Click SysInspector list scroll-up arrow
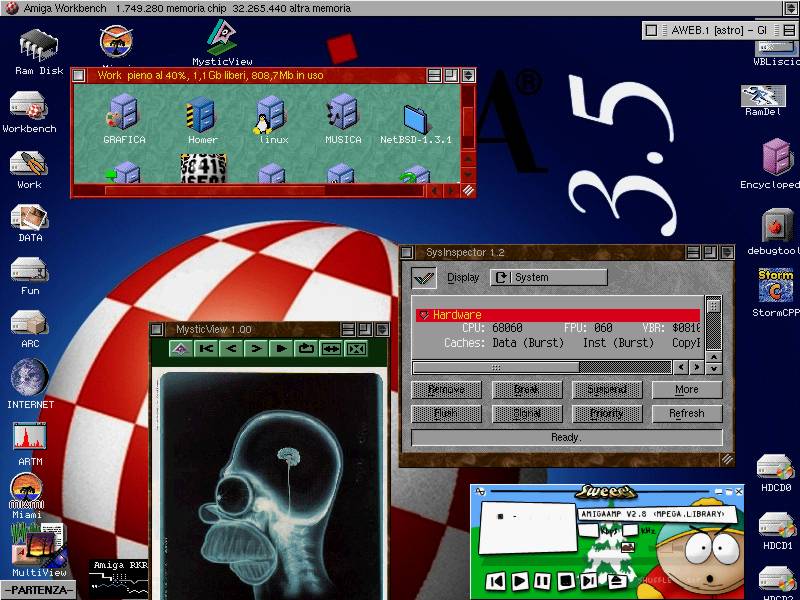 click(713, 357)
